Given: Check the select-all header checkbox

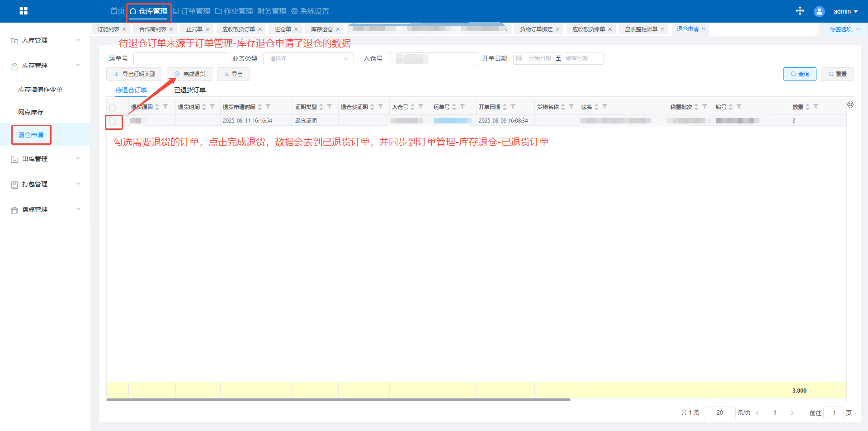Looking at the screenshot, I should (112, 108).
